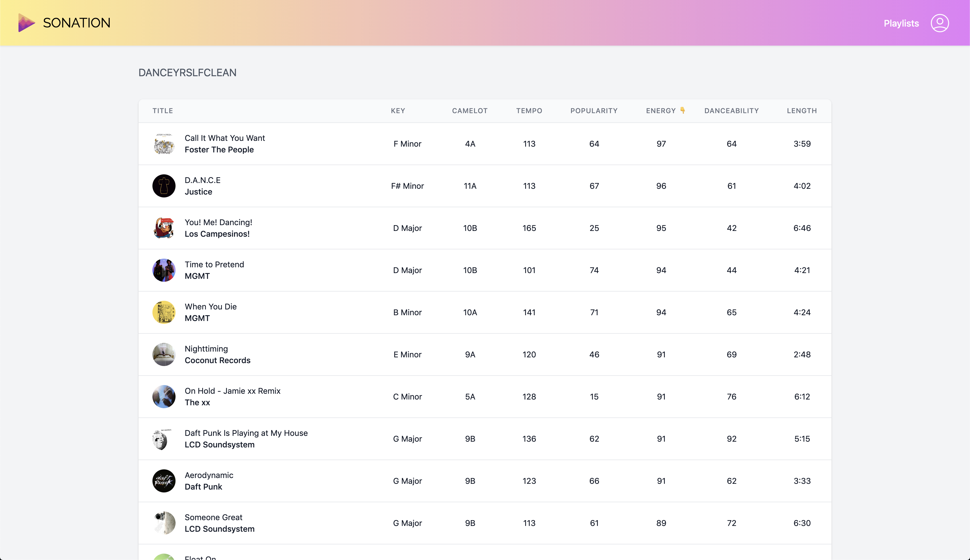Click popularity 74 in Time to Pretend row
Image resolution: width=970 pixels, height=560 pixels.
(594, 270)
